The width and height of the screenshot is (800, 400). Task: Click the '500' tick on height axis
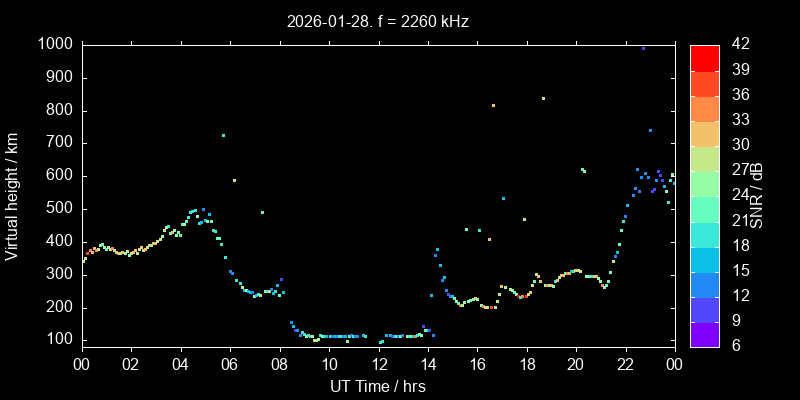click(x=60, y=209)
